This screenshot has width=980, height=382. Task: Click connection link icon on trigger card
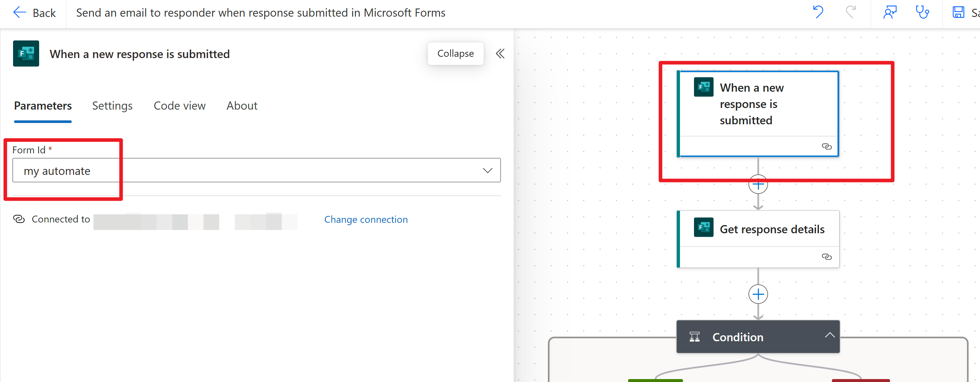point(826,146)
